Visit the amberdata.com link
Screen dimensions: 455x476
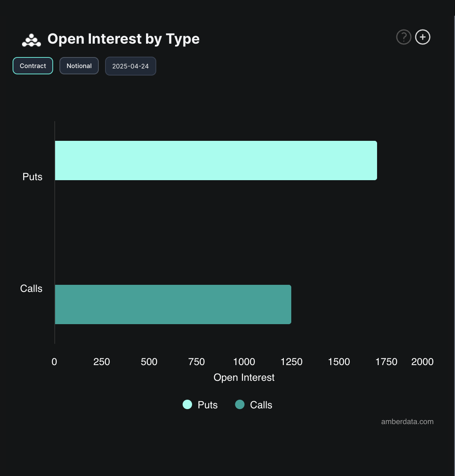point(407,421)
